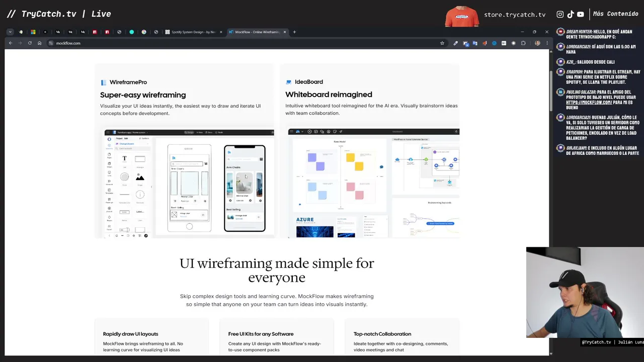
Task: Open the IdeaBoard whiteboard preview image
Action: click(373, 183)
